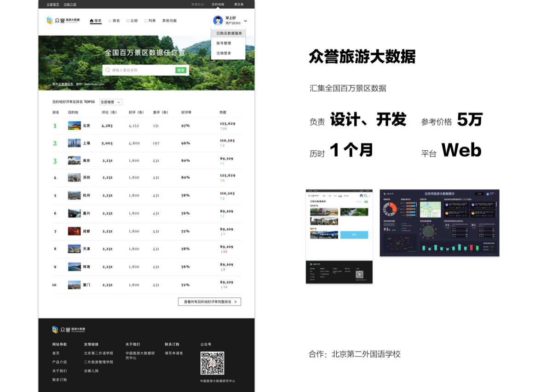Switch backend to 景区版

[239, 4]
